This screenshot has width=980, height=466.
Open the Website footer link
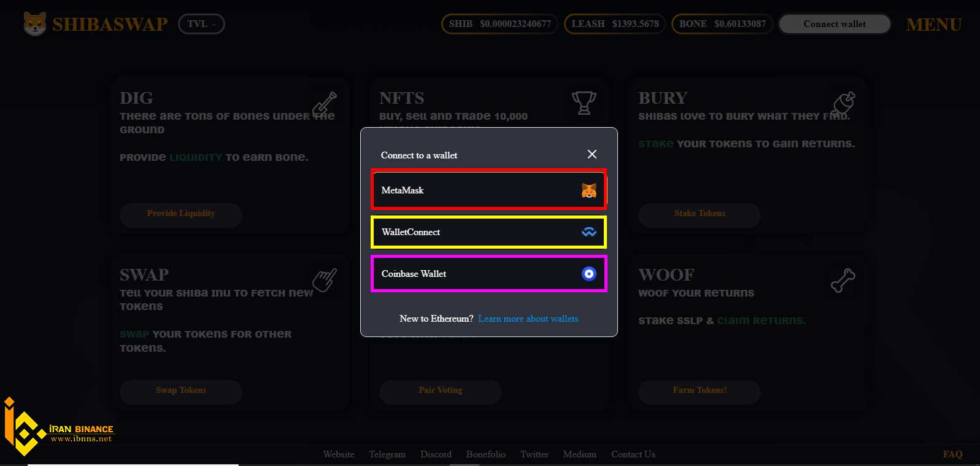click(339, 454)
